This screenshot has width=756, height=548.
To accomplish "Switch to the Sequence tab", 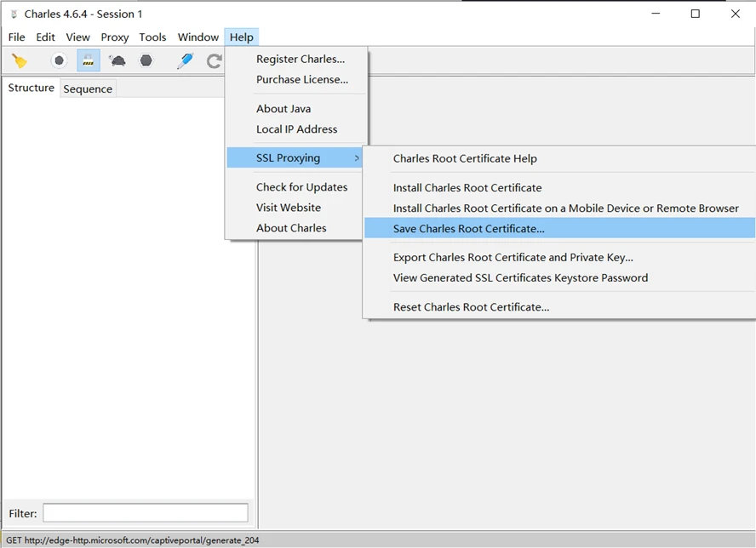I will (88, 88).
